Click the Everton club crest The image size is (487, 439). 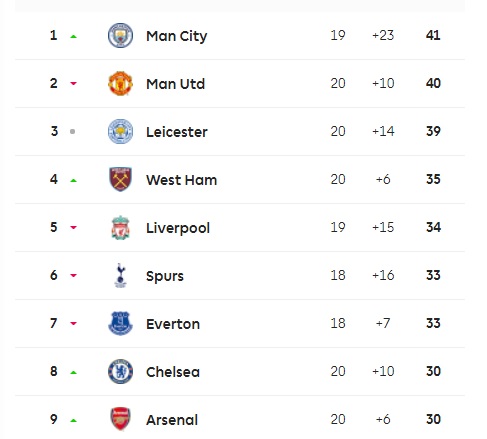120,323
